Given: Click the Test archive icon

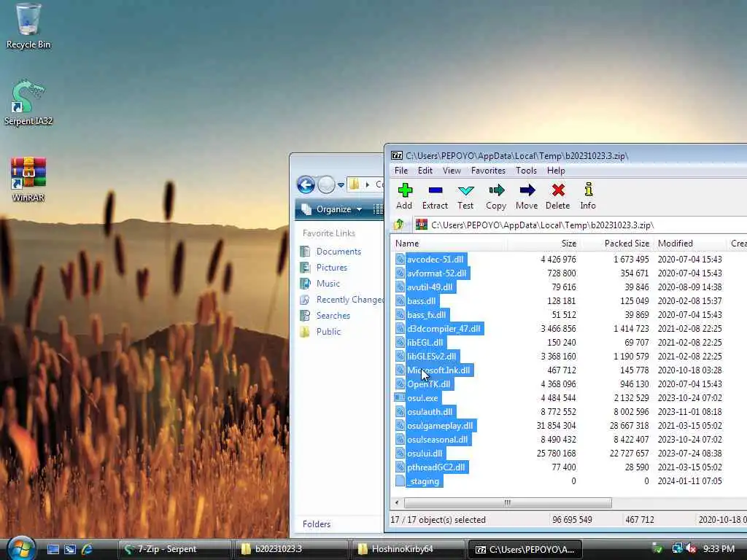Looking at the screenshot, I should tap(465, 190).
